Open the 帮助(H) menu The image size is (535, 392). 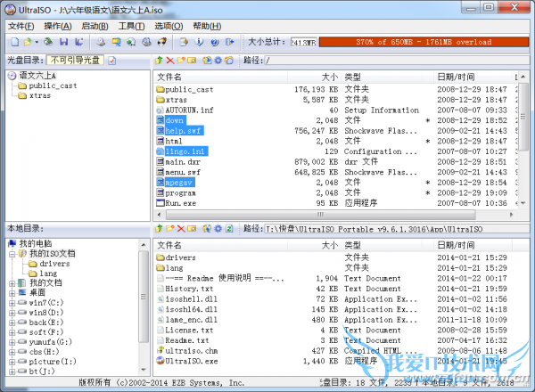pos(207,26)
